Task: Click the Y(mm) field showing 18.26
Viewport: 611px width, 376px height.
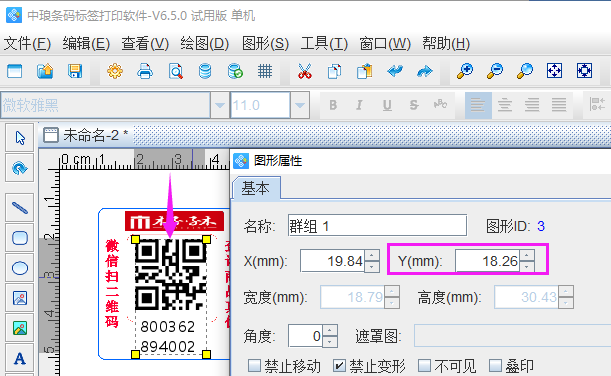Action: coord(487,261)
